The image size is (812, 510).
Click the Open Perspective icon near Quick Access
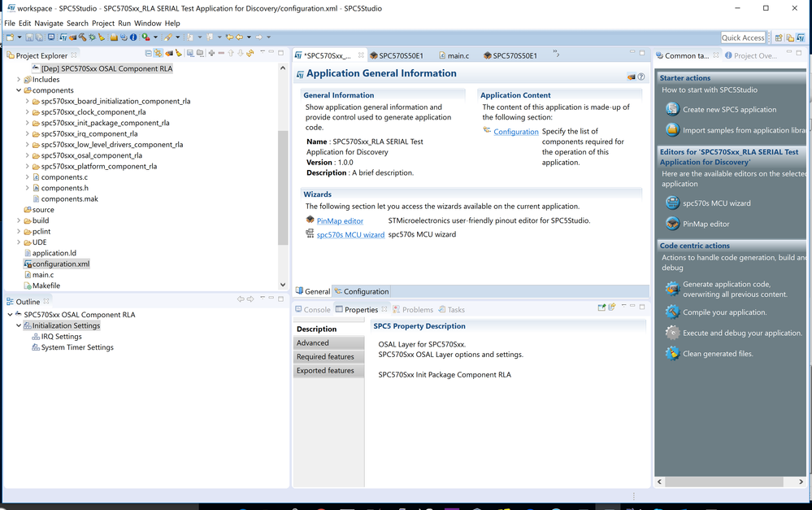tap(779, 38)
